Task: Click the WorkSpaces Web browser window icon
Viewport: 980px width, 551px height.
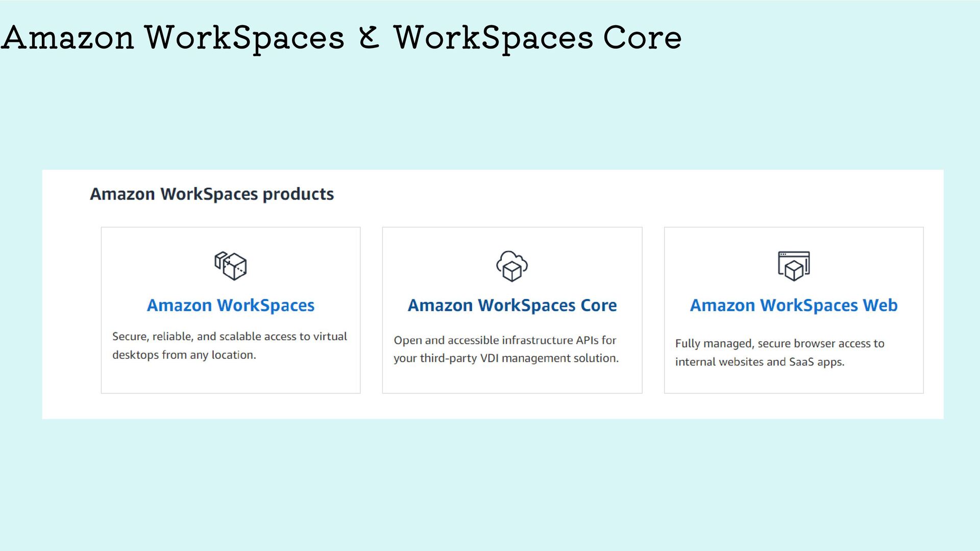Action: coord(794,266)
